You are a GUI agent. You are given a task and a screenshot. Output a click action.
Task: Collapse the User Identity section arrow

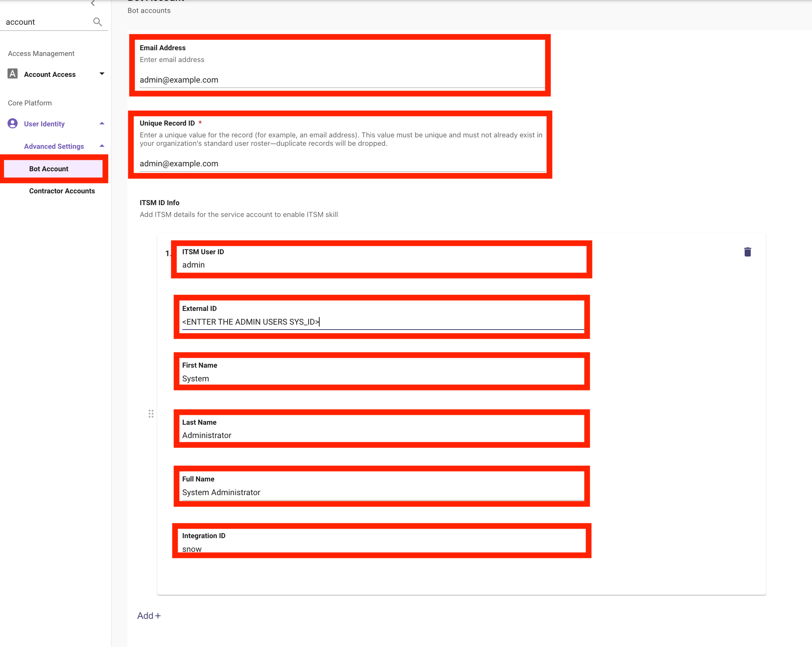point(102,124)
